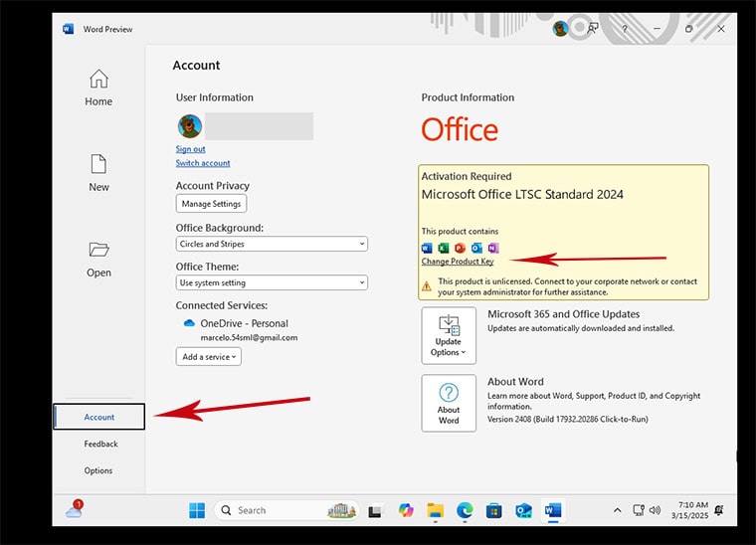Click the About Word question mark icon
The width and height of the screenshot is (756, 545).
(449, 392)
